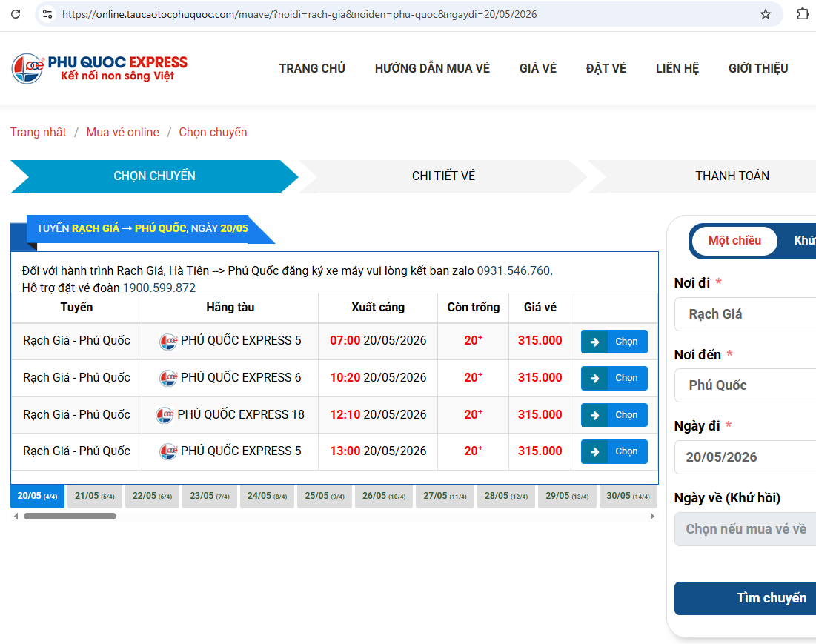Click the browser address bar URL

click(299, 14)
